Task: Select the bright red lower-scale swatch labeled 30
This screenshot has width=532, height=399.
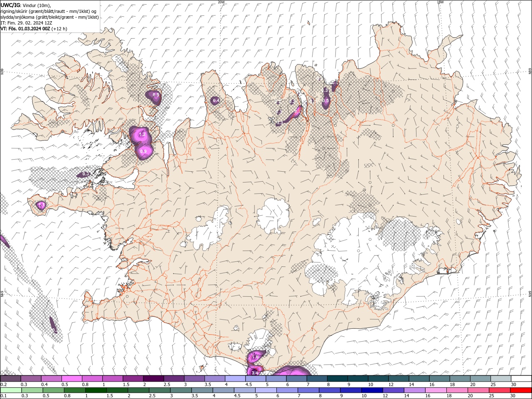Action: [x=521, y=390]
